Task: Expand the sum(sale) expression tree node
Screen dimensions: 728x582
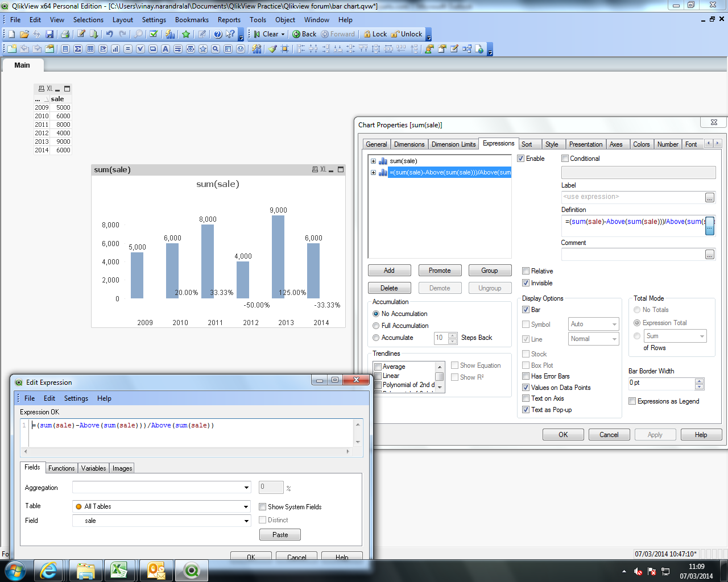Action: (373, 161)
